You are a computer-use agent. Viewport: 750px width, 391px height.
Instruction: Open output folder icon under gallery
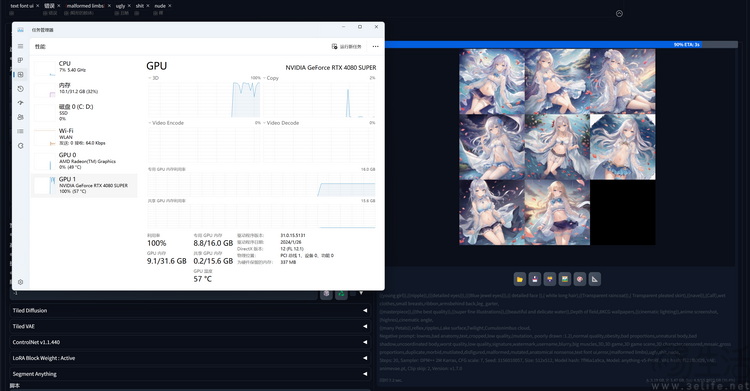click(520, 279)
